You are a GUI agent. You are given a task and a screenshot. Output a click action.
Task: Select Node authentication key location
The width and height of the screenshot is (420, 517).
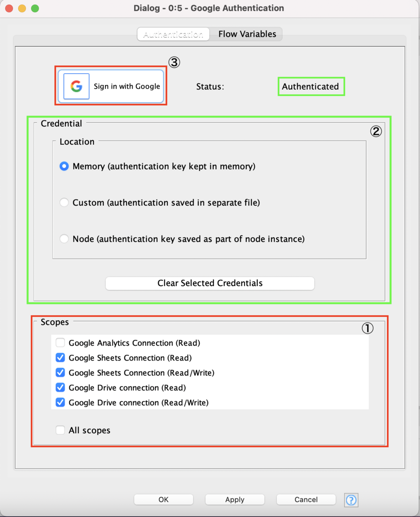[x=64, y=239]
